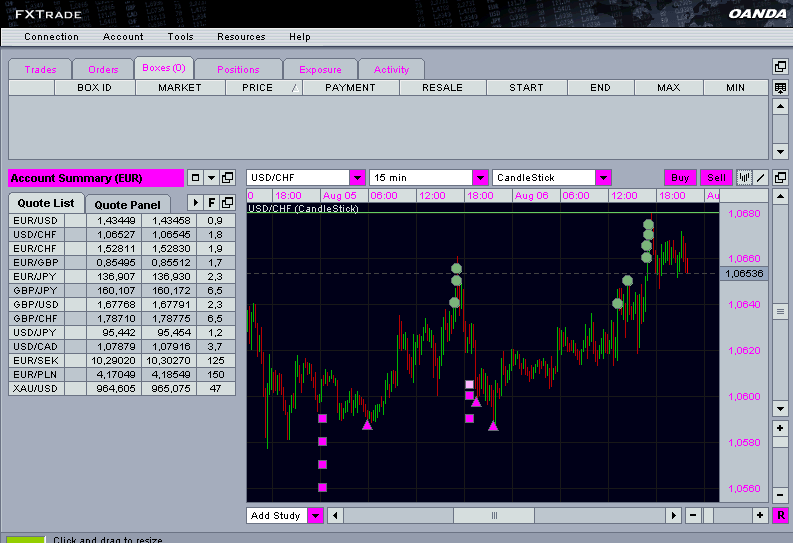The height and width of the screenshot is (543, 793).
Task: Select the USD/CHF quote row
Action: tap(122, 235)
